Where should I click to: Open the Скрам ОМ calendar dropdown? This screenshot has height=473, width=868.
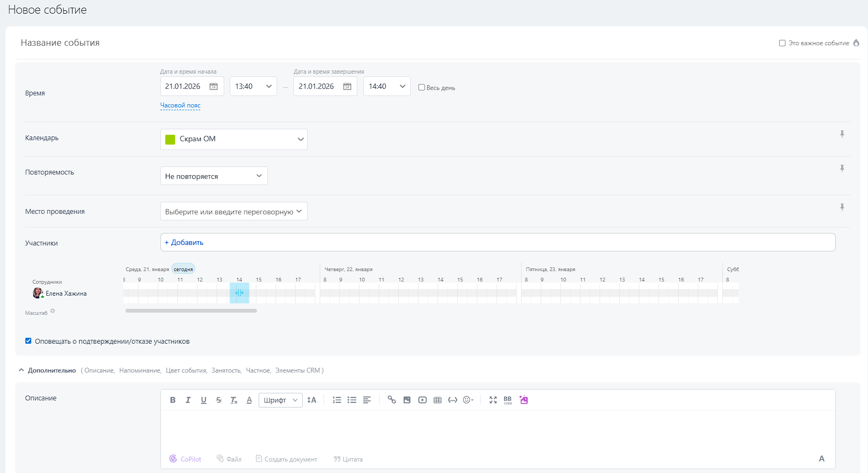coord(234,139)
